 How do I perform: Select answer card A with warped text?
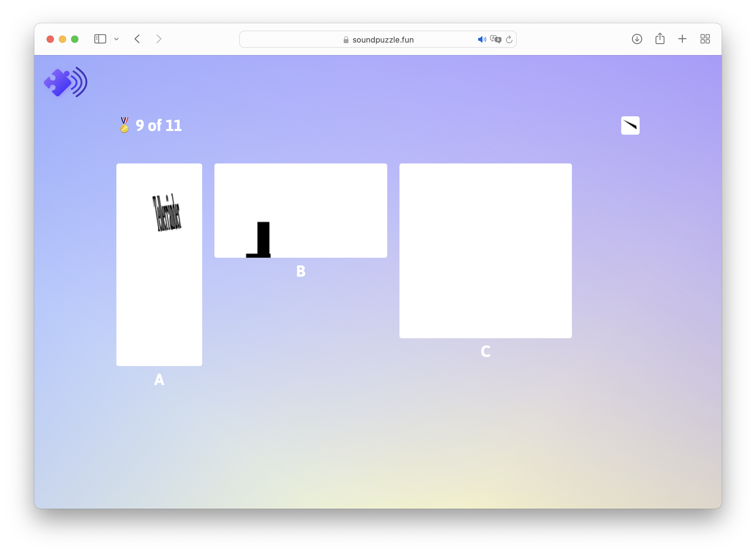[159, 264]
